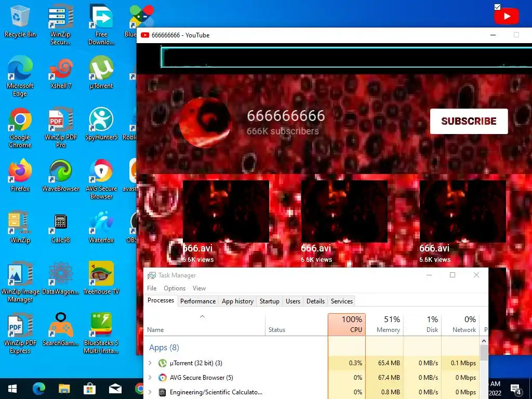This screenshot has height=399, width=532.
Task: Launch WaveBrowser desktop shortcut
Action: (60, 176)
